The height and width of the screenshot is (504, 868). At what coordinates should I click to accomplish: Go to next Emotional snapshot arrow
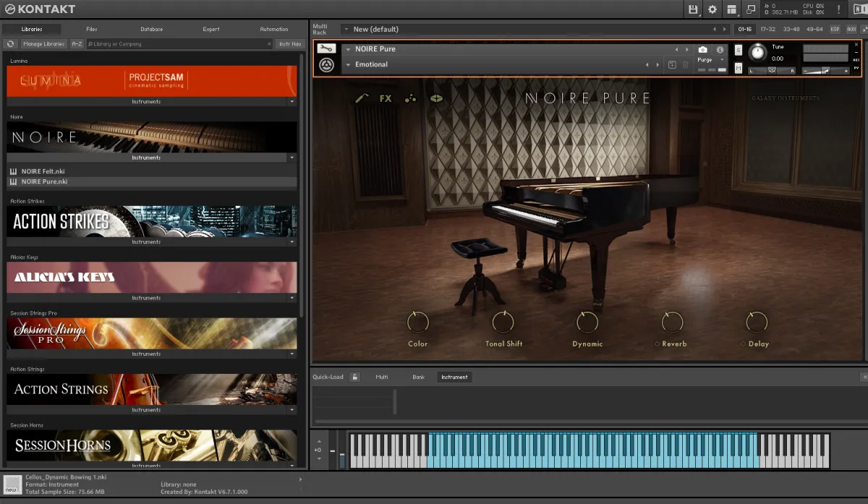(x=658, y=65)
